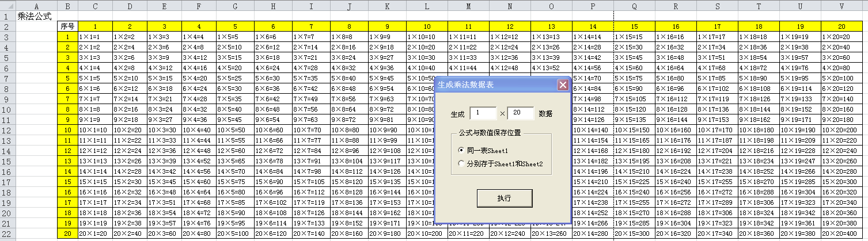Viewport: 868px width, 241px height.
Task: Select column V header
Action: click(x=842, y=6)
